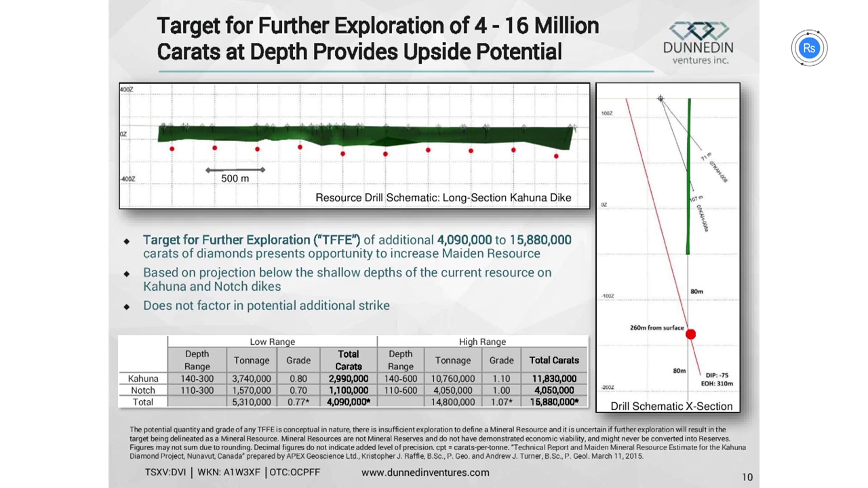The width and height of the screenshot is (868, 488).
Task: Select the Low Range table header
Action: coord(272,342)
